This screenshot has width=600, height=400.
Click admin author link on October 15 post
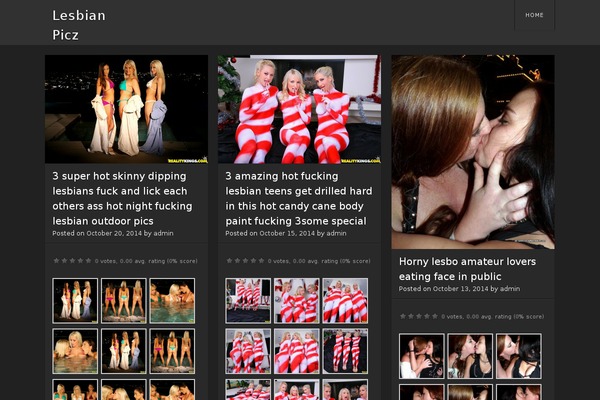(x=336, y=233)
